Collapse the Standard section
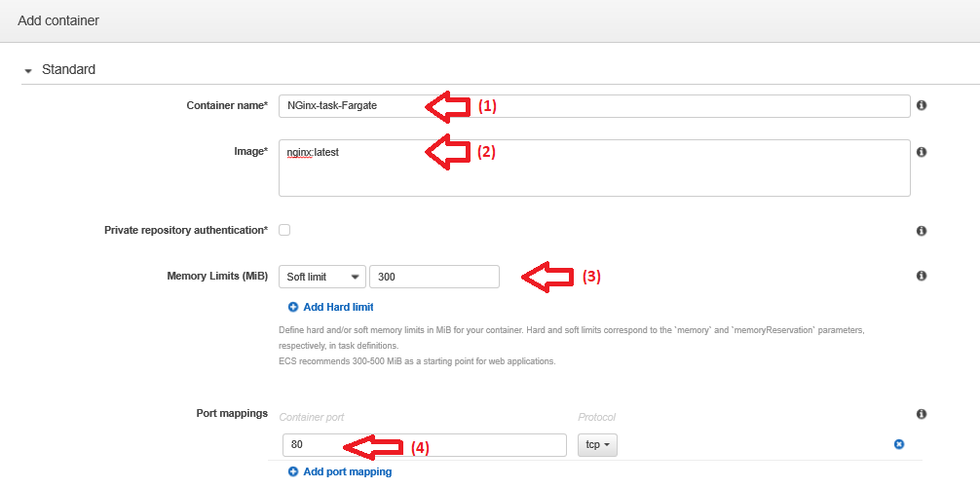Screen dimensions: 980x488 point(29,71)
